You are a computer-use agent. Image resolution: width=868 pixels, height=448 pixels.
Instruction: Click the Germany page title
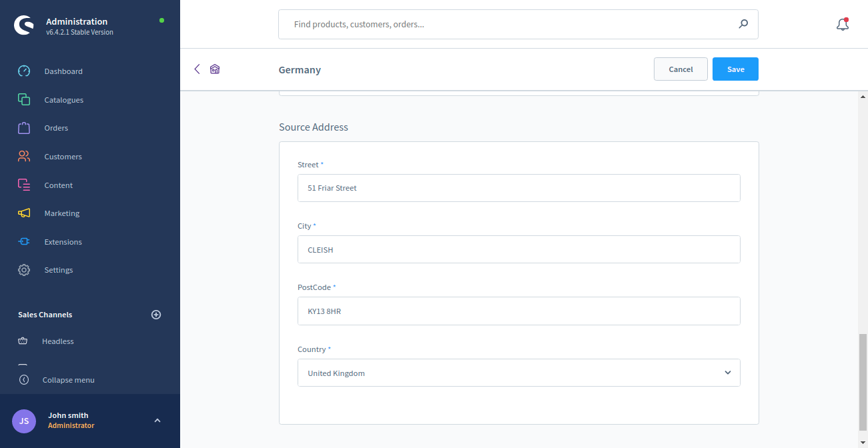[x=300, y=69]
